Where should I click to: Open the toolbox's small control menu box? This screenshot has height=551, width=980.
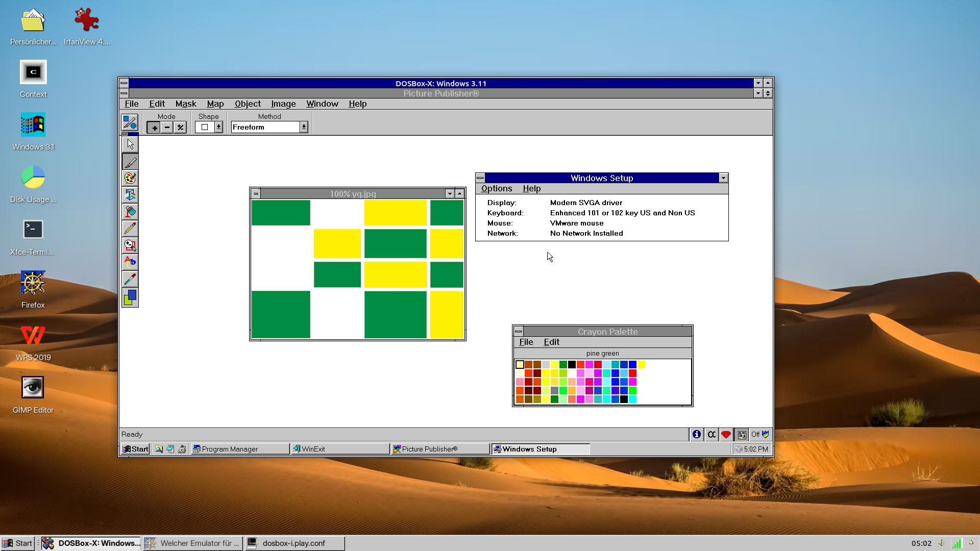[125, 134]
